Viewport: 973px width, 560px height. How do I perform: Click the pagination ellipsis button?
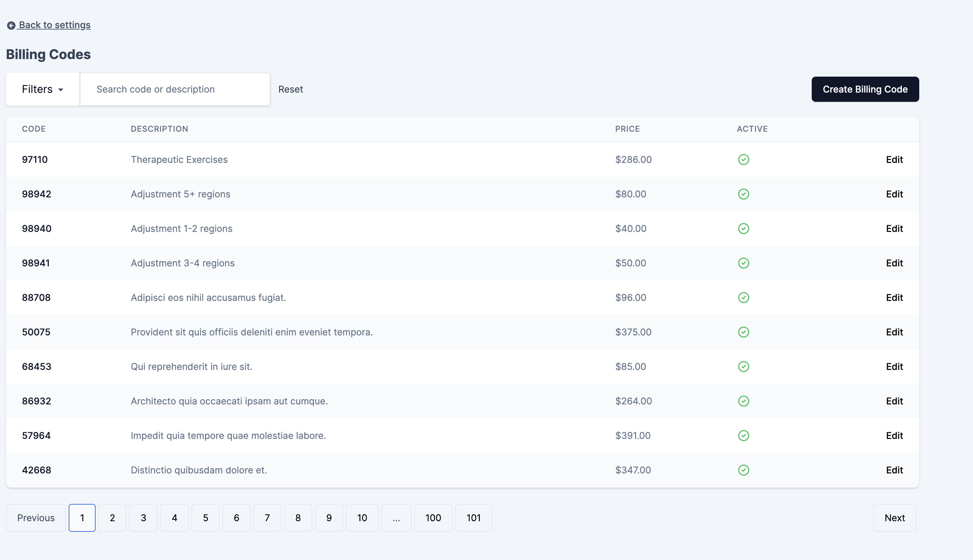coord(396,518)
